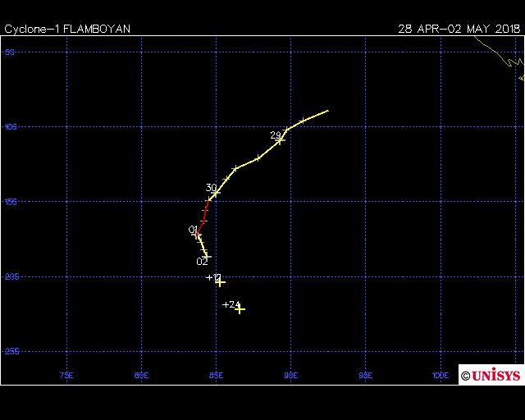The width and height of the screenshot is (525, 420).
Task: Click the 85E longitude label
Action: pyautogui.click(x=217, y=376)
